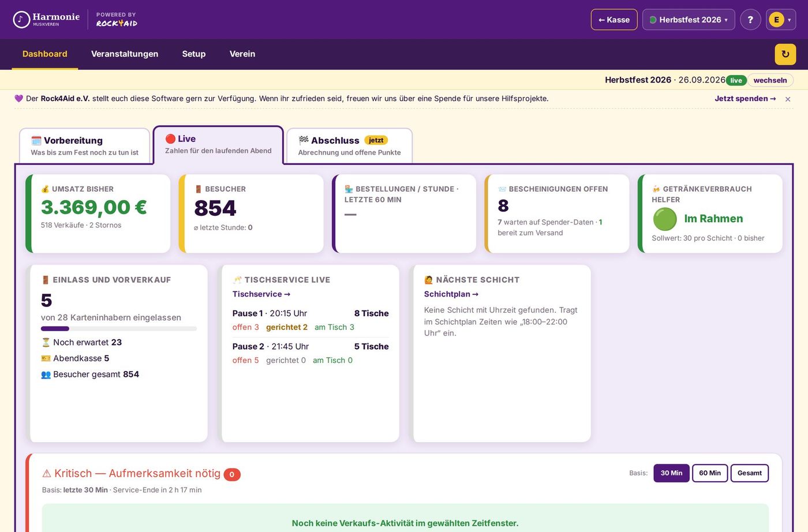Screen dimensions: 808x532
Task: Click the red Kritisch counter badge
Action: (232, 474)
